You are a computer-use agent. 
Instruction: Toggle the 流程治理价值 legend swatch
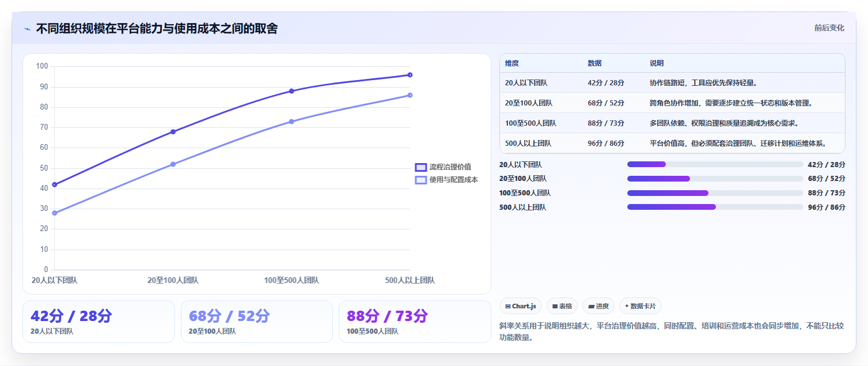click(x=421, y=167)
